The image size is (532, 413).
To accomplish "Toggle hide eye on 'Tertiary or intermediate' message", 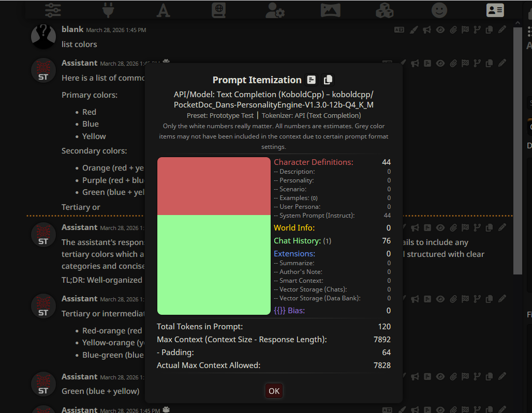I will [440, 299].
